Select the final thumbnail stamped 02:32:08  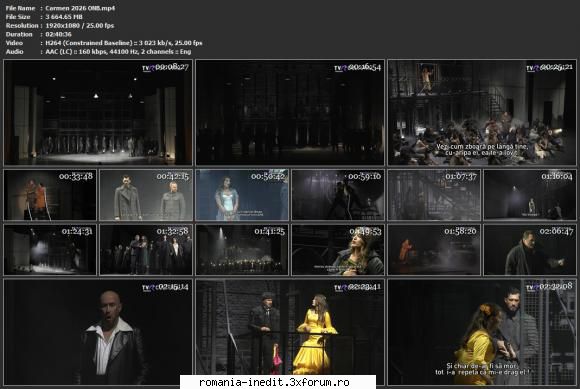point(482,332)
